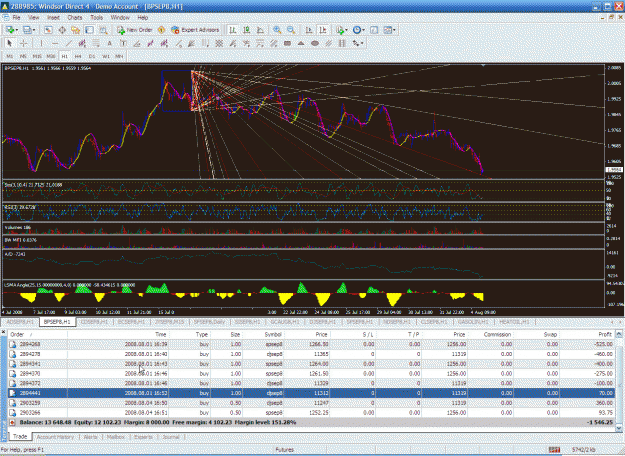
Task: Expand the new chart dropdown arrow
Action: point(17,30)
